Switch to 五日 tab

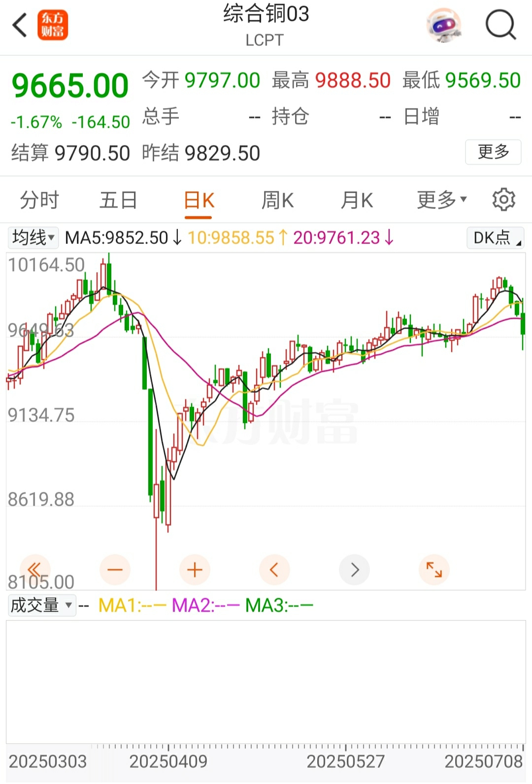click(118, 201)
